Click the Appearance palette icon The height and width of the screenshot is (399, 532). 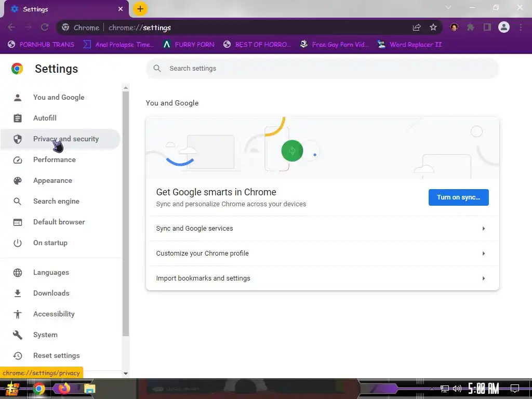point(18,180)
